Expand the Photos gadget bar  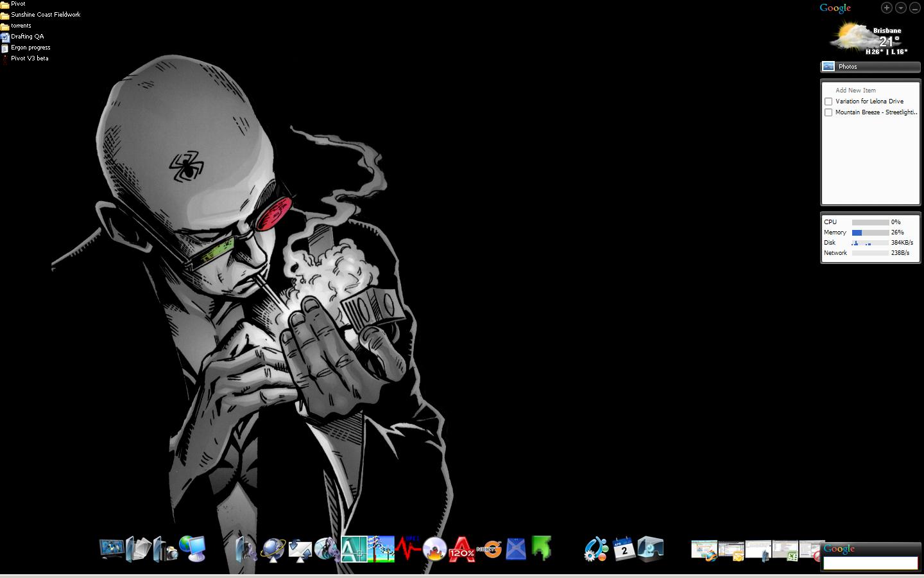click(871, 66)
